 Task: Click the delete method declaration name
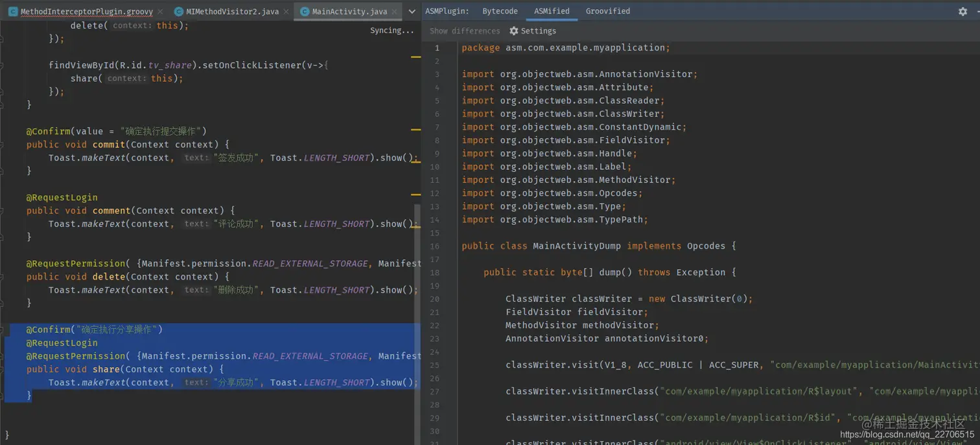click(x=109, y=277)
